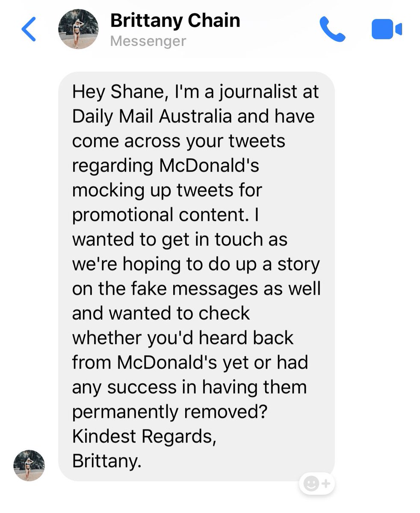
Task: Open contact details via Brittany Chain name
Action: 175,21
